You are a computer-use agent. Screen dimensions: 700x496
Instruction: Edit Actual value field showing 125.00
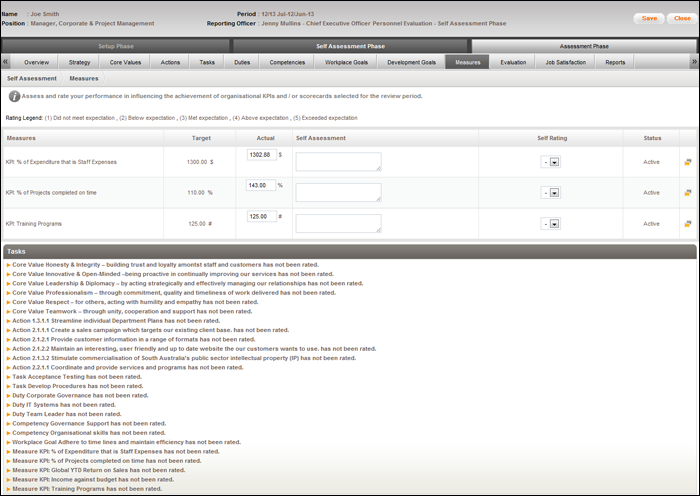(x=262, y=216)
